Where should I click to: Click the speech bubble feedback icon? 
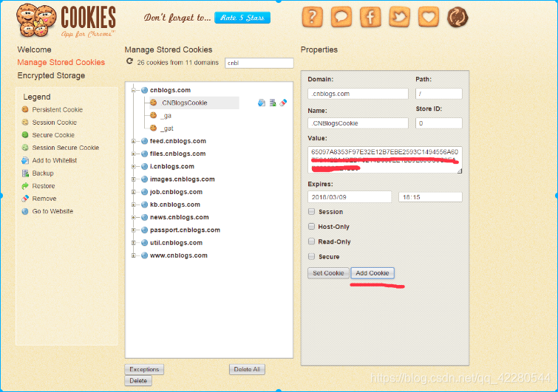(341, 17)
